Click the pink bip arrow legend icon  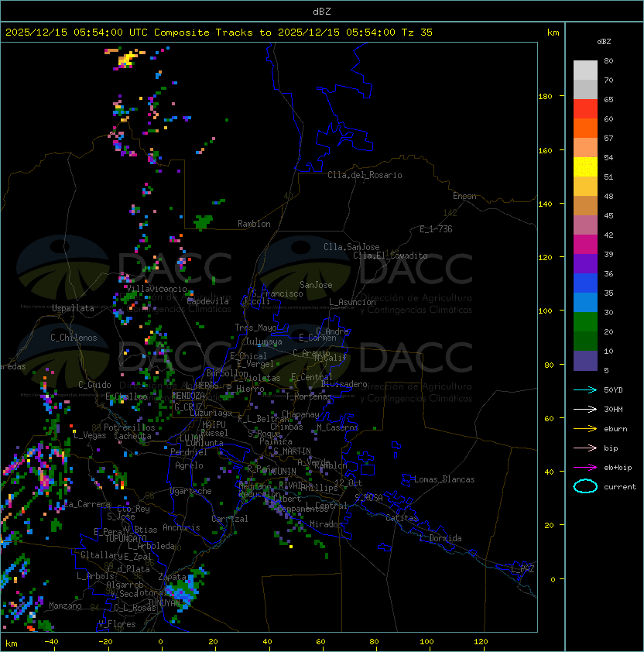pos(585,448)
